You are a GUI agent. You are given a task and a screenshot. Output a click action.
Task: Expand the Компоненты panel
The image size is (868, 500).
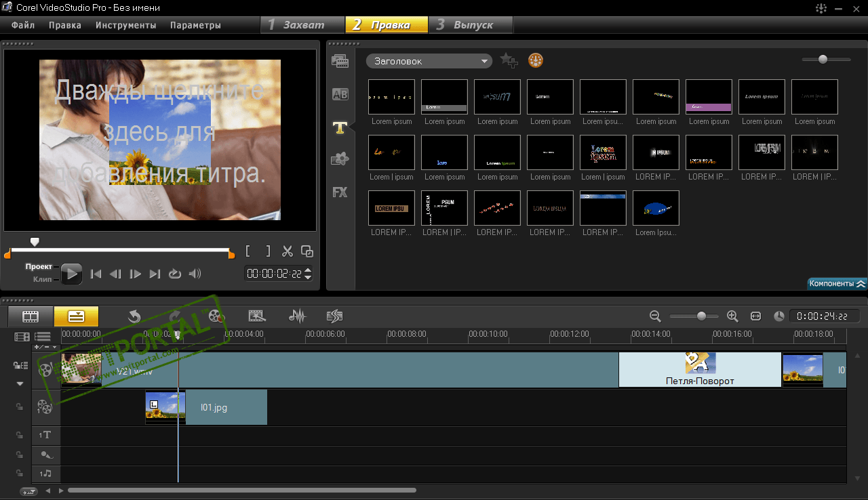click(837, 284)
